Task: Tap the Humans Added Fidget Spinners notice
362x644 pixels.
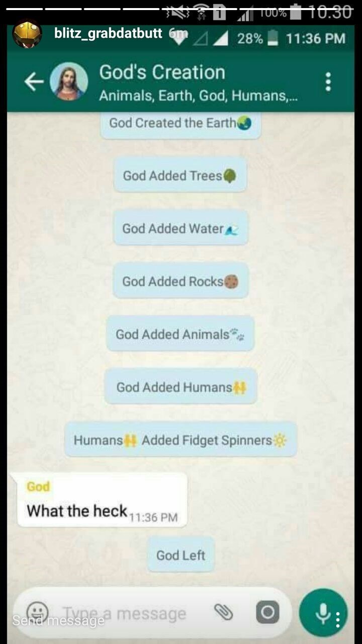Action: [x=180, y=440]
